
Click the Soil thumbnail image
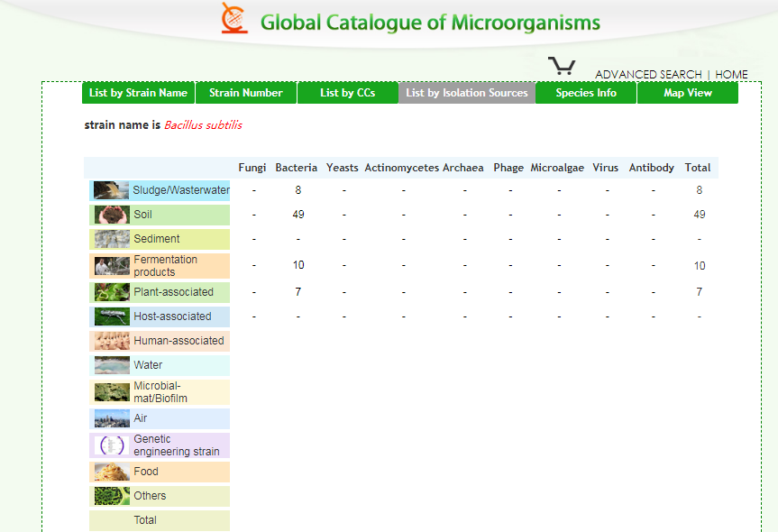point(112,215)
